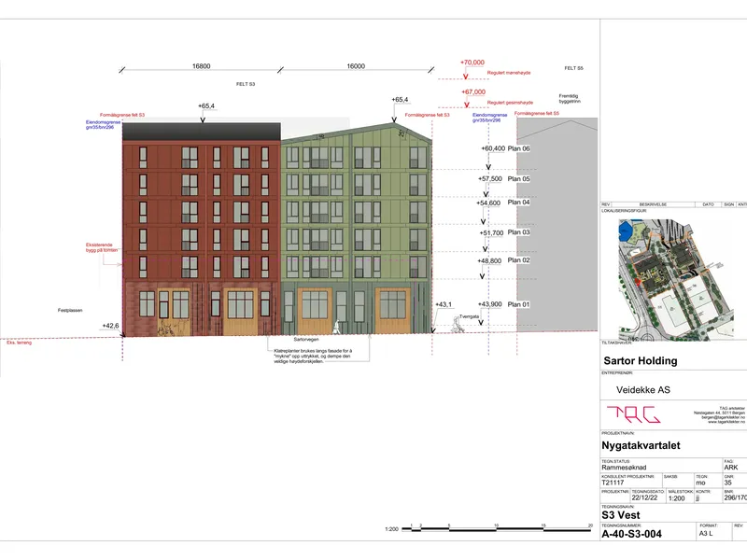The image size is (747, 560).
Task: Select the "Rammesøknad" drawing status
Action: [624, 468]
